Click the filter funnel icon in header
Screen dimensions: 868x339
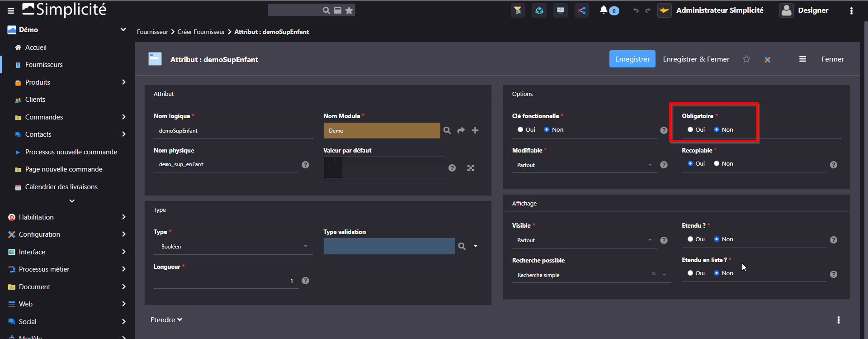[x=518, y=10]
